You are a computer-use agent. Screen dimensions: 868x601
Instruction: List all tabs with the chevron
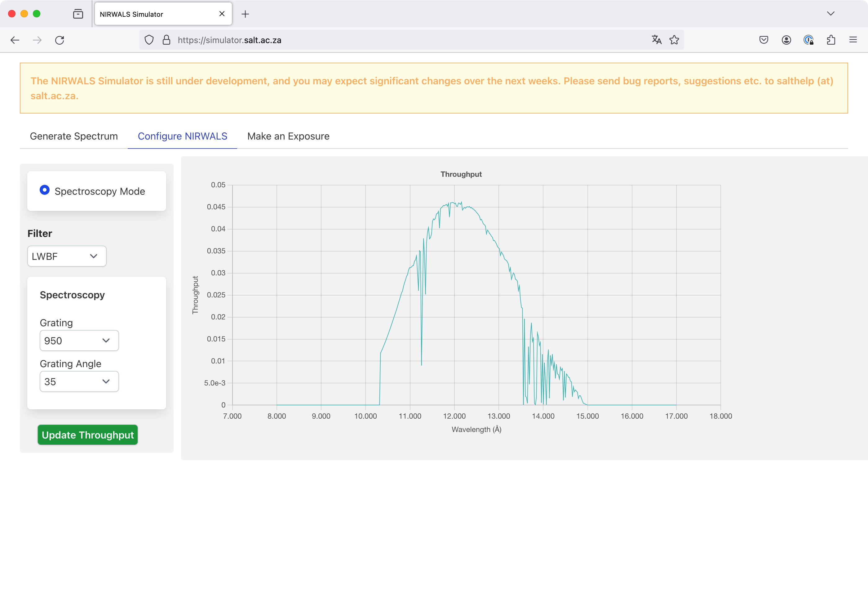coord(831,14)
